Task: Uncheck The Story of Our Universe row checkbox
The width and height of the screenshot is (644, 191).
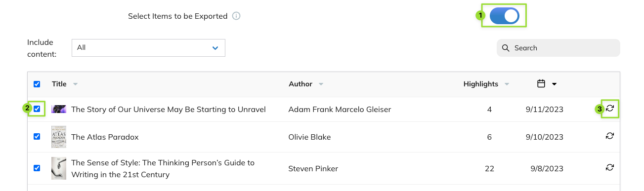Action: pyautogui.click(x=37, y=109)
